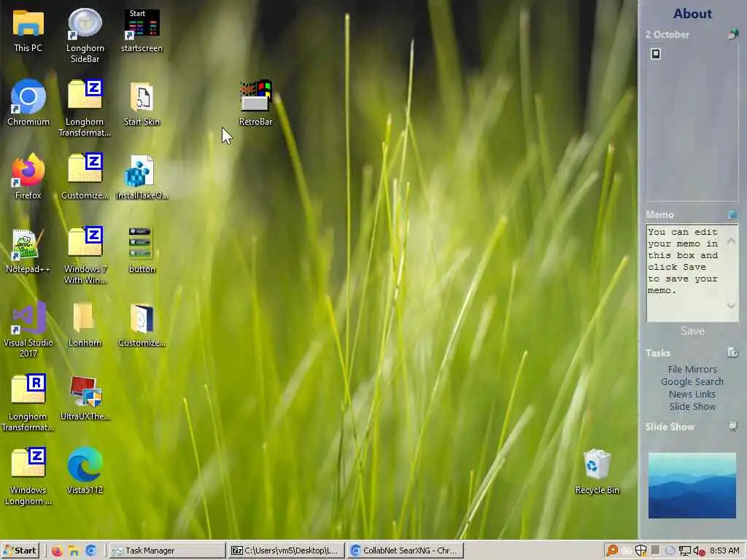Select the Longhorn Transformat... folder with Z badge
This screenshot has width=747, height=560.
click(85, 109)
